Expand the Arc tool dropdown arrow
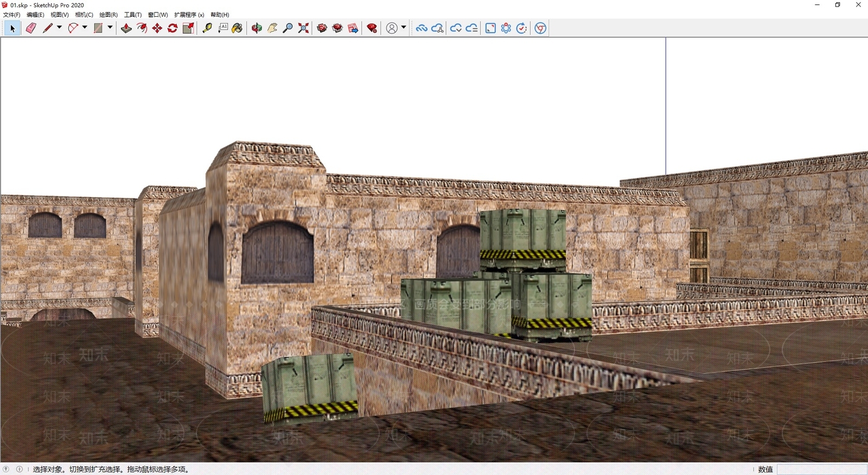 point(85,28)
